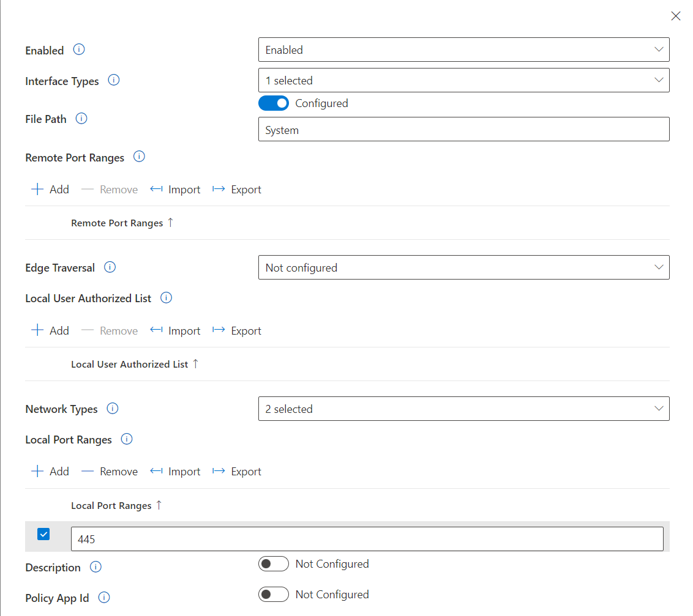The width and height of the screenshot is (693, 616).
Task: Open the Enabled setting info tooltip
Action: pos(79,50)
